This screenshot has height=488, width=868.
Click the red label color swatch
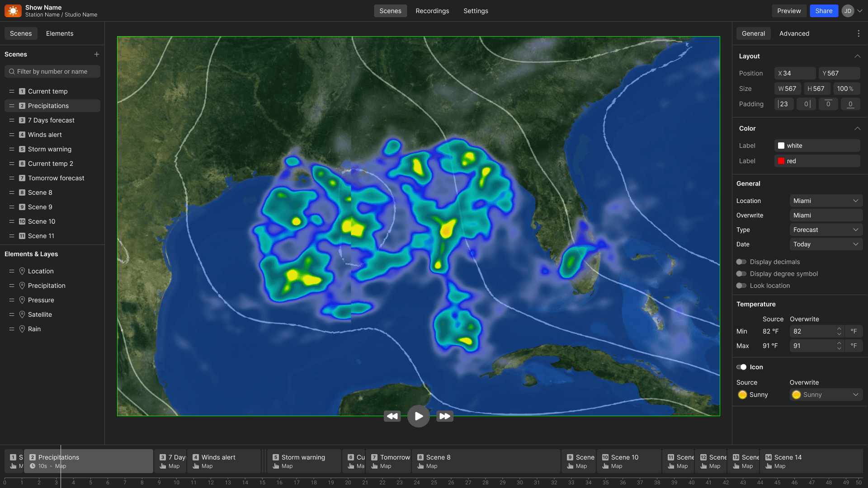(781, 161)
